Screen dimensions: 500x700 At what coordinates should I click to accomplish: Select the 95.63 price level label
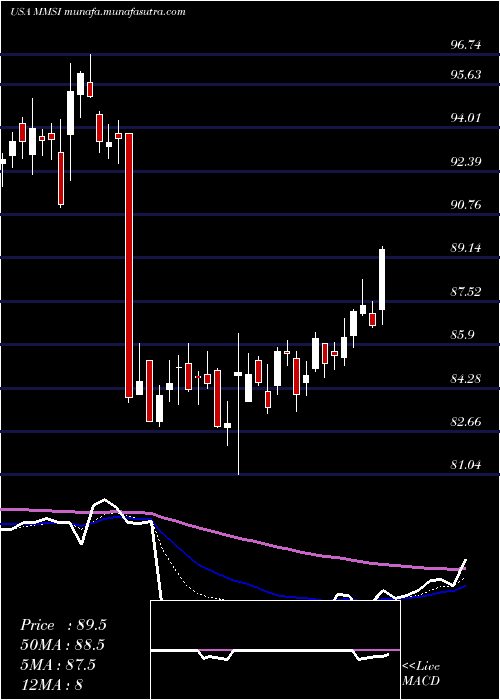point(466,75)
